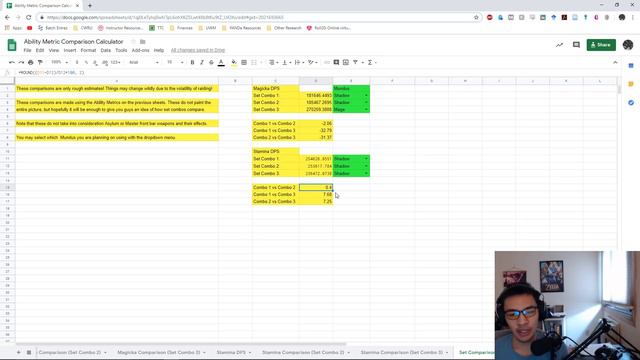Open the 123 number format dropdown
Viewport: 640px width, 360px height.
116,62
